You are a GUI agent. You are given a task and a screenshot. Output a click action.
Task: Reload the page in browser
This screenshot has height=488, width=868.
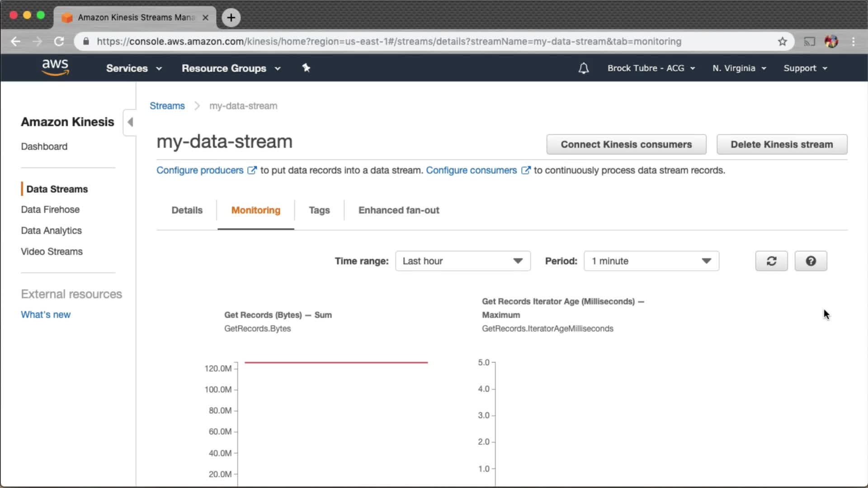pyautogui.click(x=59, y=42)
